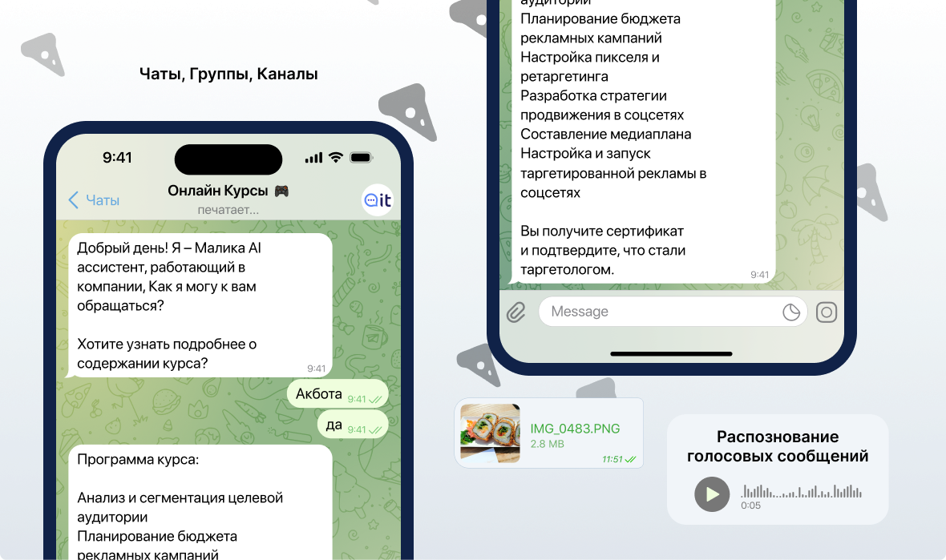Tap the paperclip attachment icon
Screen dimensions: 946x560
[x=515, y=312]
